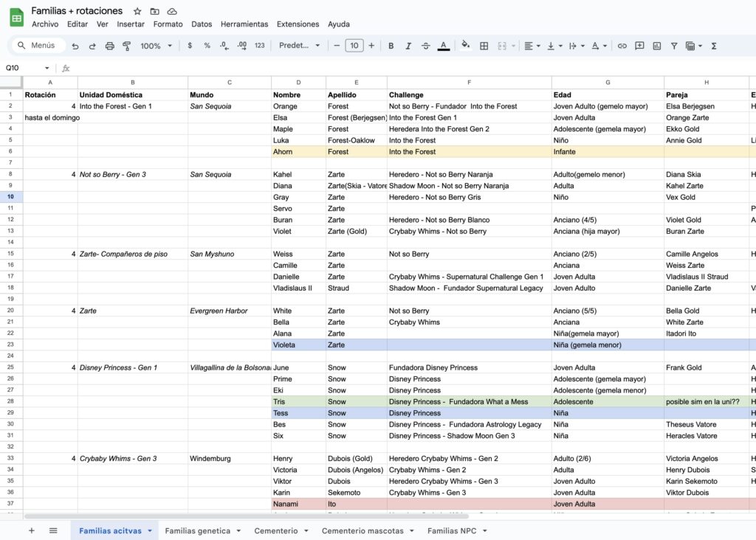Toggle bold formatting
Image resolution: width=756 pixels, height=540 pixels.
(391, 46)
